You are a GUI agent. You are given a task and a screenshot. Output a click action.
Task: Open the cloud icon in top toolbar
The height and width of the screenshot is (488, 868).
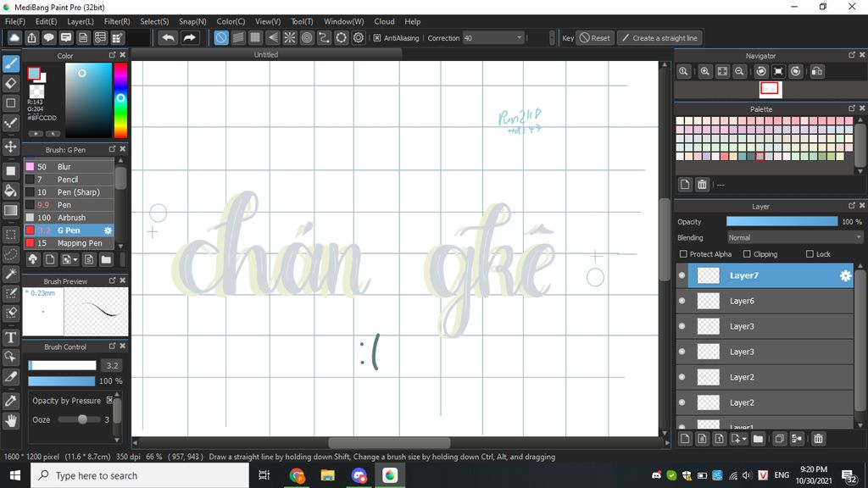(14, 37)
